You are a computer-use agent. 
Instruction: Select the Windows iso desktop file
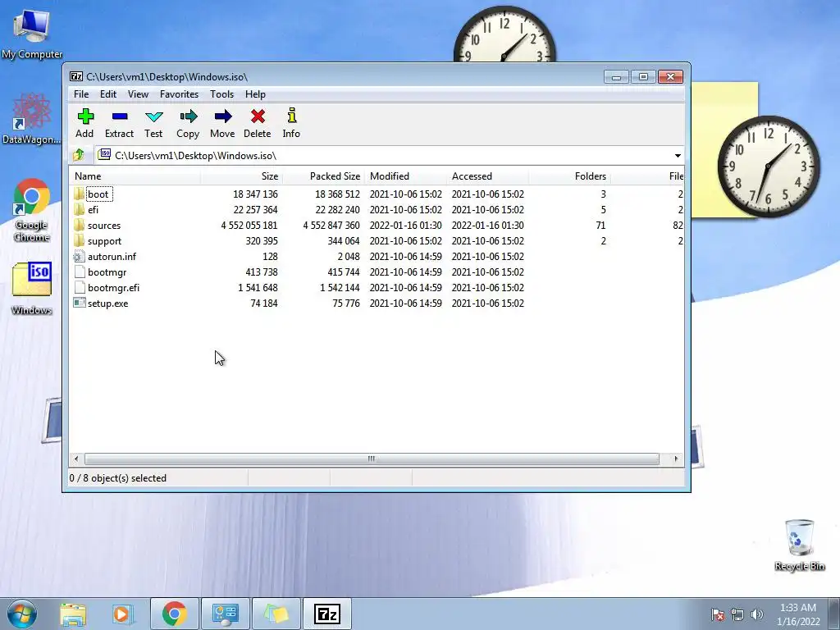tap(32, 288)
